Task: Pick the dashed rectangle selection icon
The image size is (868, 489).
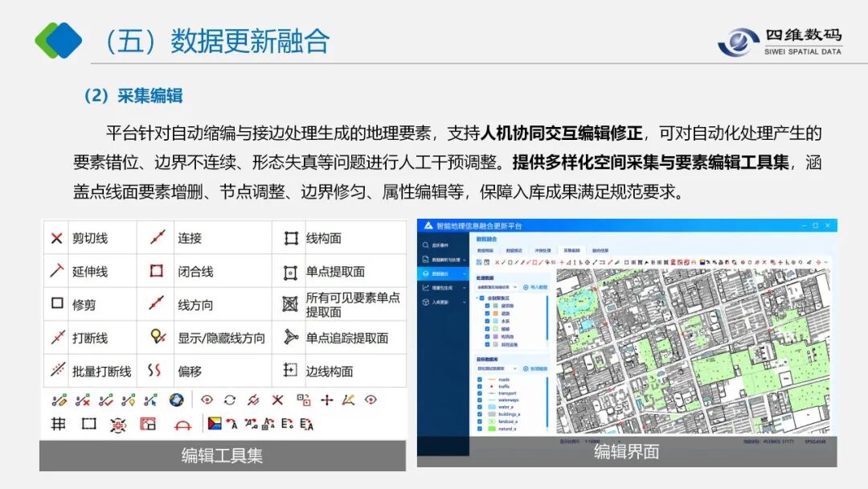Action: point(88,424)
